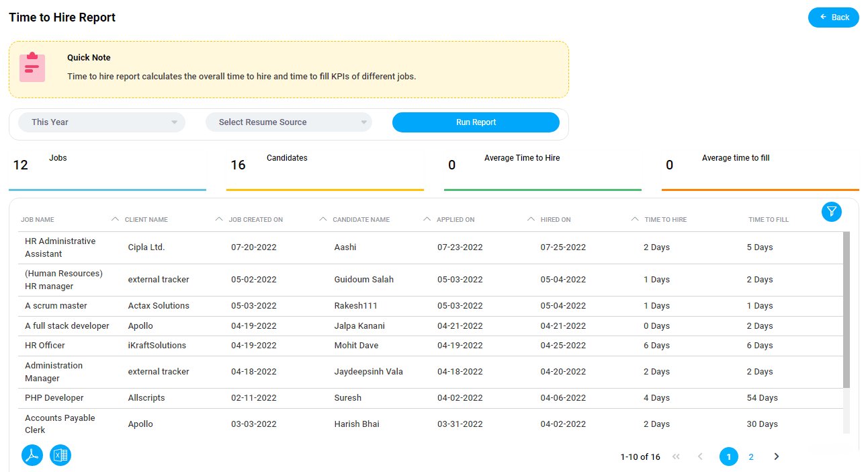Click candidate Suresh

pos(348,398)
